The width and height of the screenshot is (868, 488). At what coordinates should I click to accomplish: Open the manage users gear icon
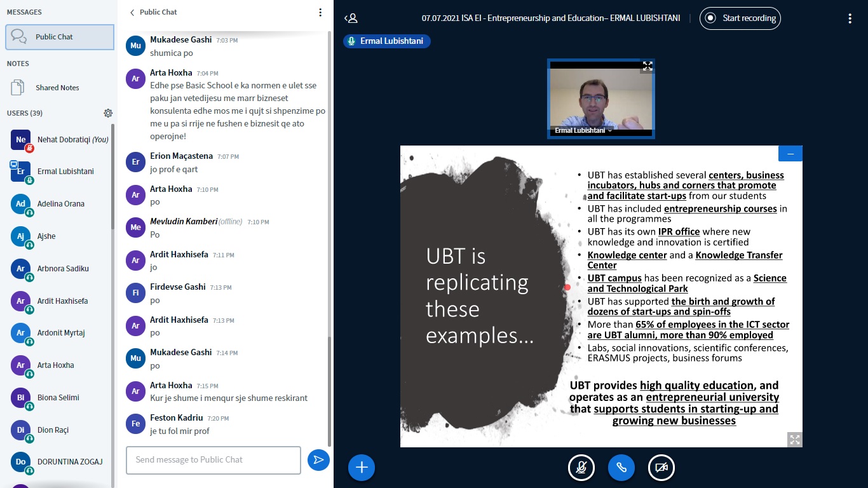pyautogui.click(x=108, y=113)
